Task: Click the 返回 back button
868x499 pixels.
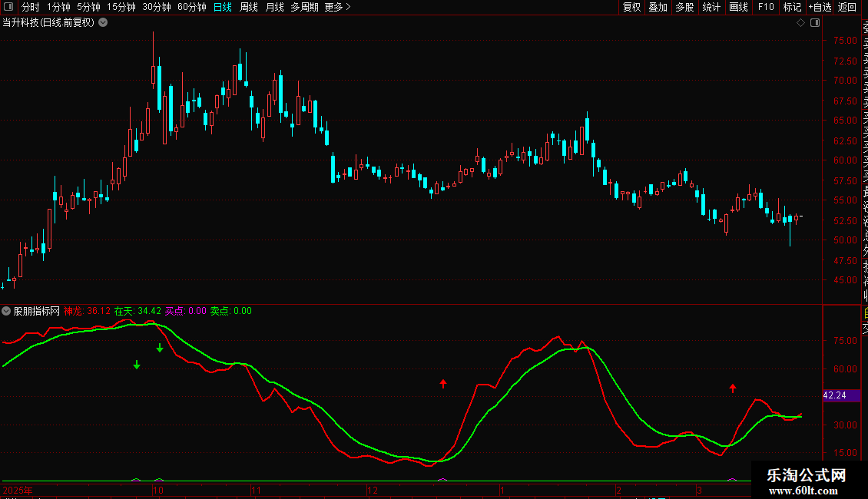Action: pos(847,7)
